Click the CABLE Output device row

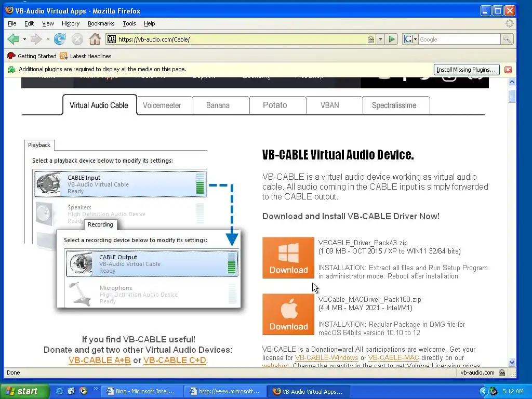point(152,263)
